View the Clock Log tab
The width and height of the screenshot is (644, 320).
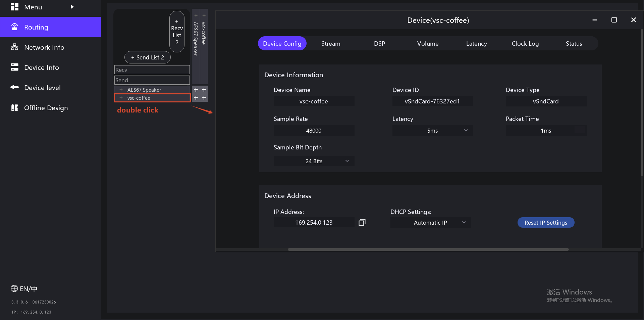tap(525, 43)
